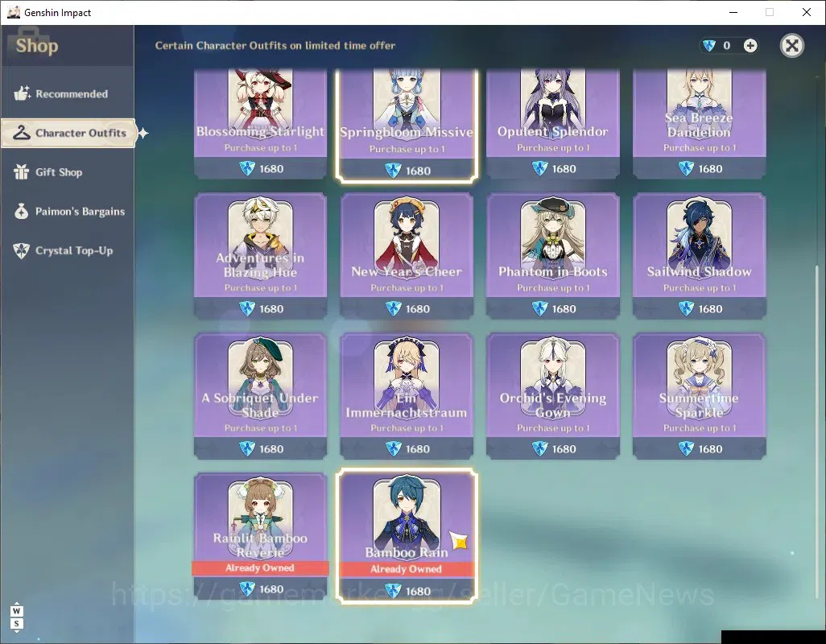Select the Ein Immernachtstraum outfit
The height and width of the screenshot is (644, 826).
coord(407,396)
